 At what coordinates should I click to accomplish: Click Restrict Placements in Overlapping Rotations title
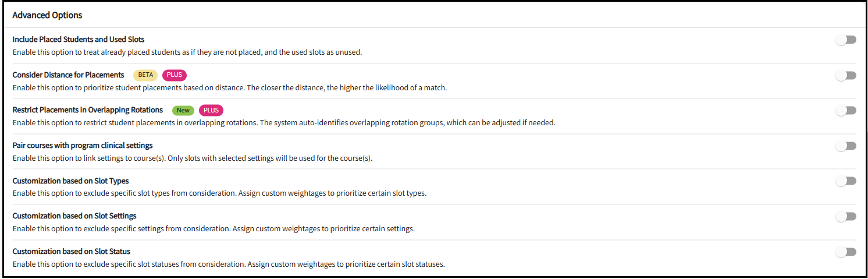[88, 110]
